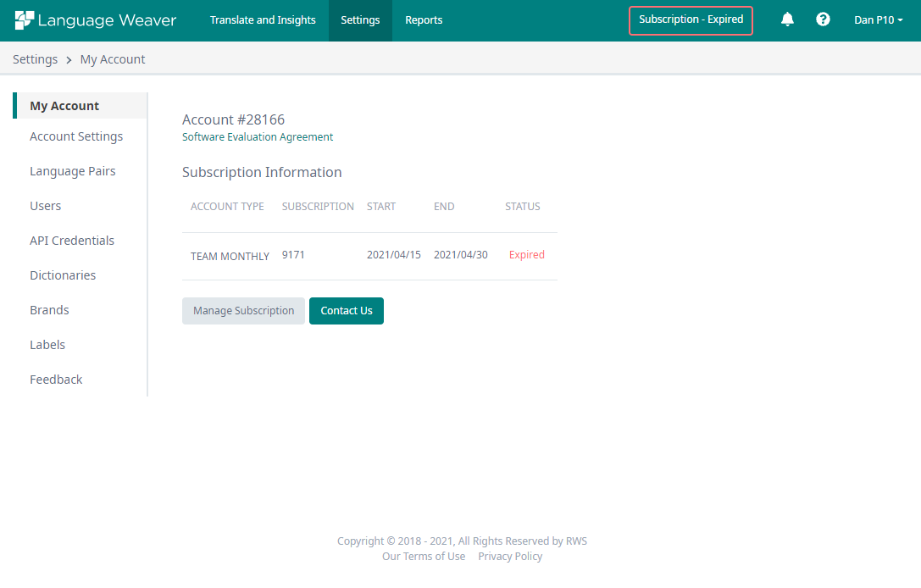Image resolution: width=921 pixels, height=588 pixels.
Task: Select the Settings tab in header
Action: [x=360, y=20]
